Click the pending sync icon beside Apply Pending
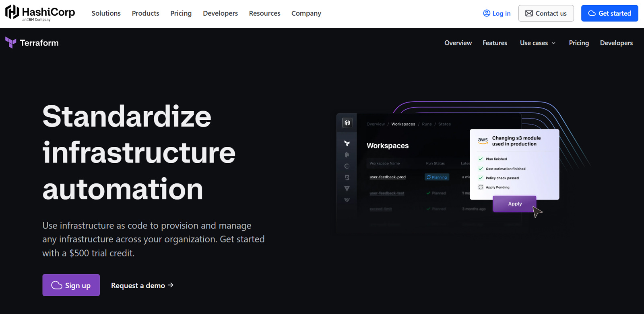The image size is (644, 314). point(481,187)
